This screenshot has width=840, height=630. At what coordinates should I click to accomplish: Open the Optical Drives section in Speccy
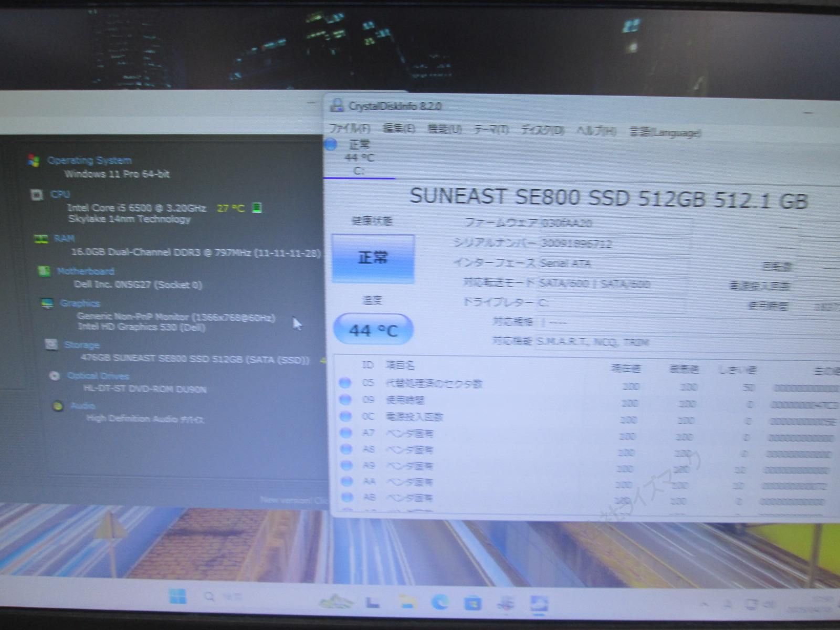98,376
